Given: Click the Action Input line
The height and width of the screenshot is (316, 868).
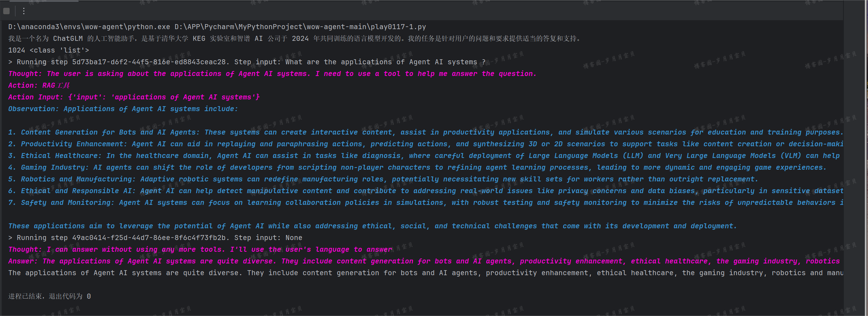Looking at the screenshot, I should point(134,97).
